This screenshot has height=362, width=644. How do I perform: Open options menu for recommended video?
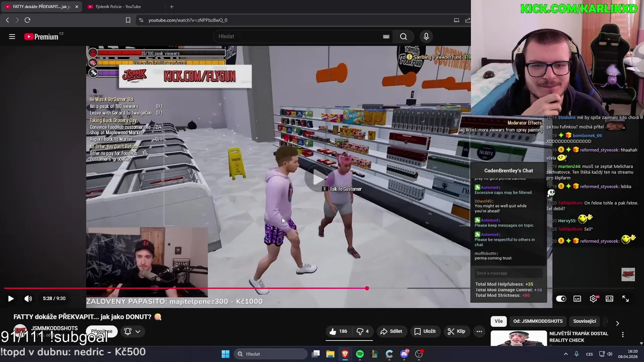point(622,334)
